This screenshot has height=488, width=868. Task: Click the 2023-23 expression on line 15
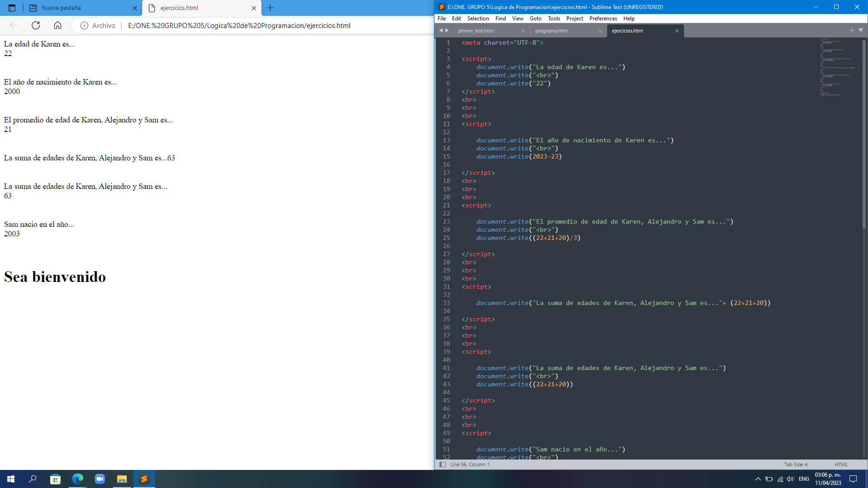point(545,156)
